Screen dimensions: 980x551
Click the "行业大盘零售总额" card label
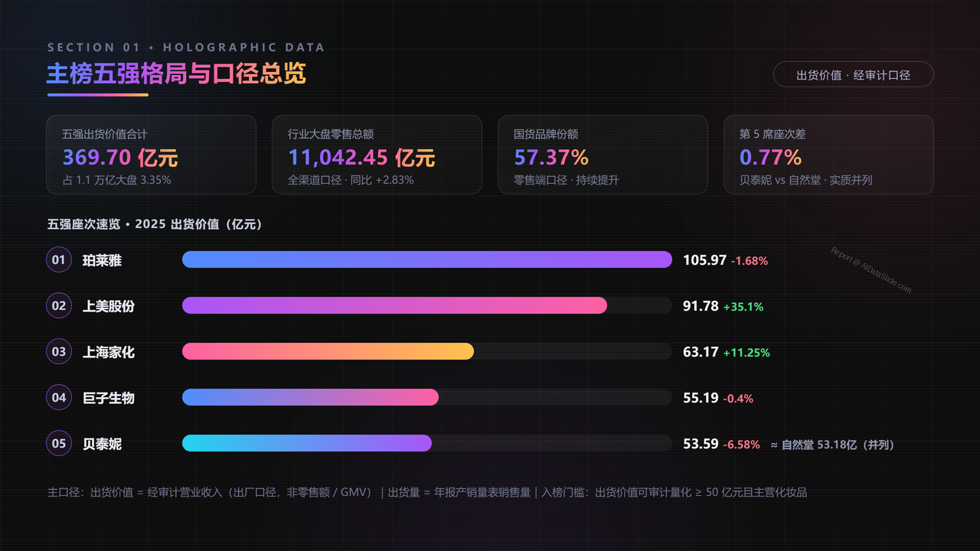pyautogui.click(x=331, y=134)
